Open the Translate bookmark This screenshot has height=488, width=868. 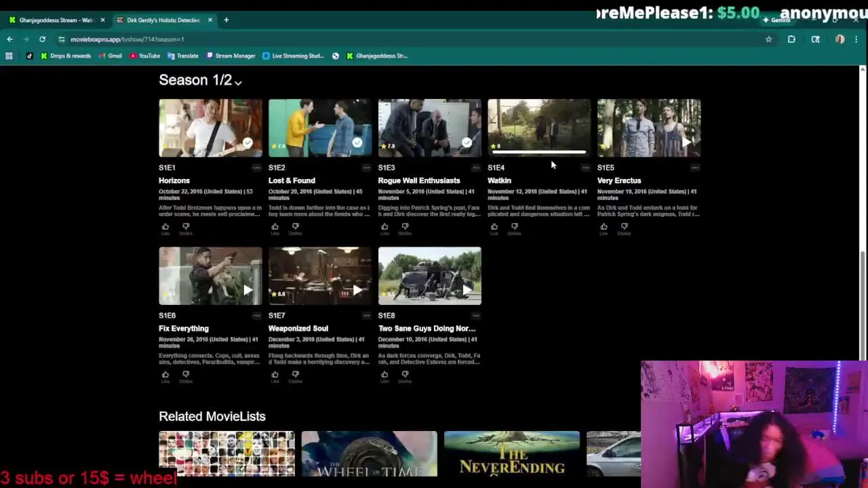(183, 56)
